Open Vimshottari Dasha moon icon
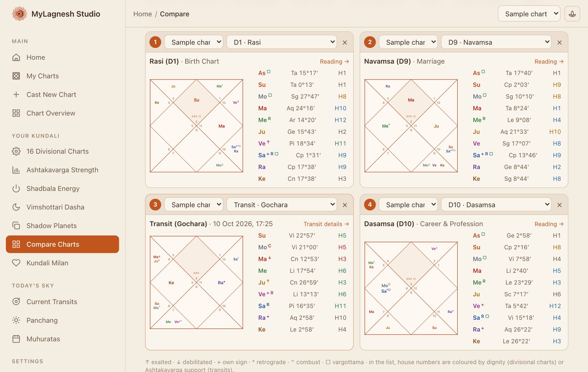Screen dimensions: 588x372 [x=16, y=207]
